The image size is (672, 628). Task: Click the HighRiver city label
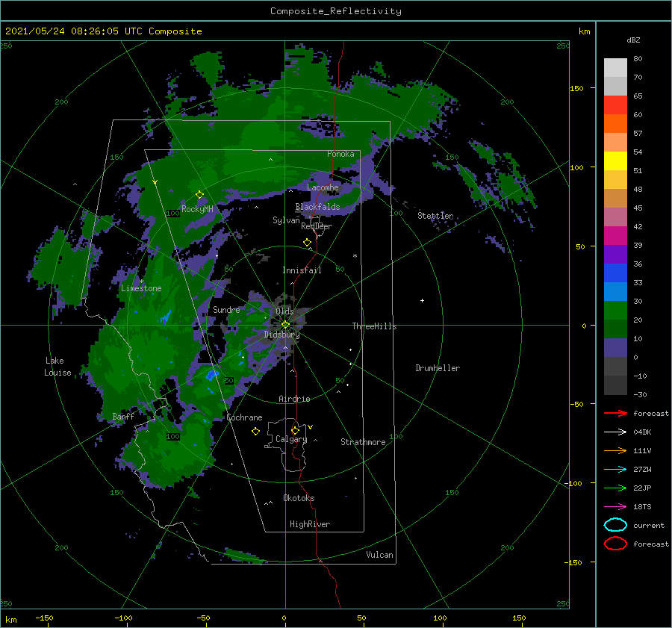[x=310, y=524]
